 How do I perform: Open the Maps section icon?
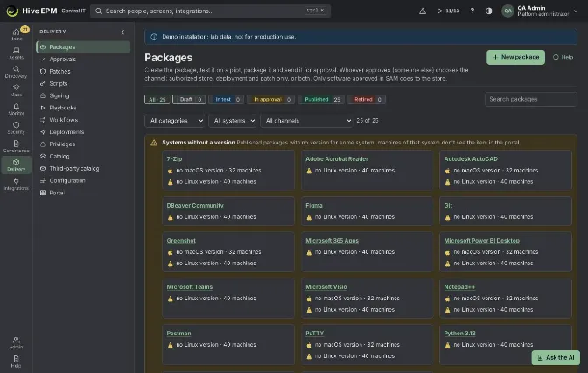click(16, 90)
